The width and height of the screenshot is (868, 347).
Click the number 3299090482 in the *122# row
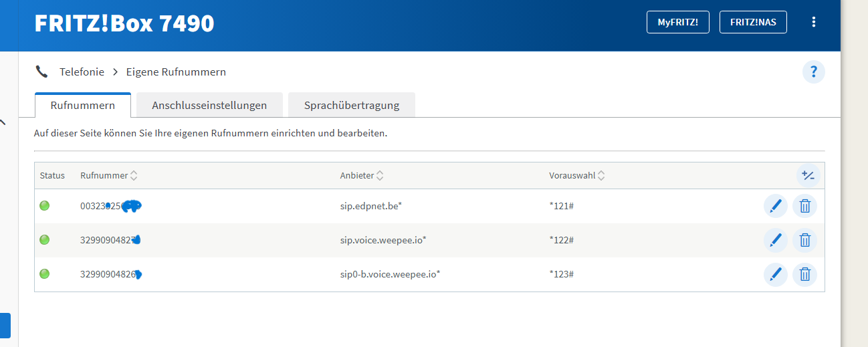[x=110, y=240]
